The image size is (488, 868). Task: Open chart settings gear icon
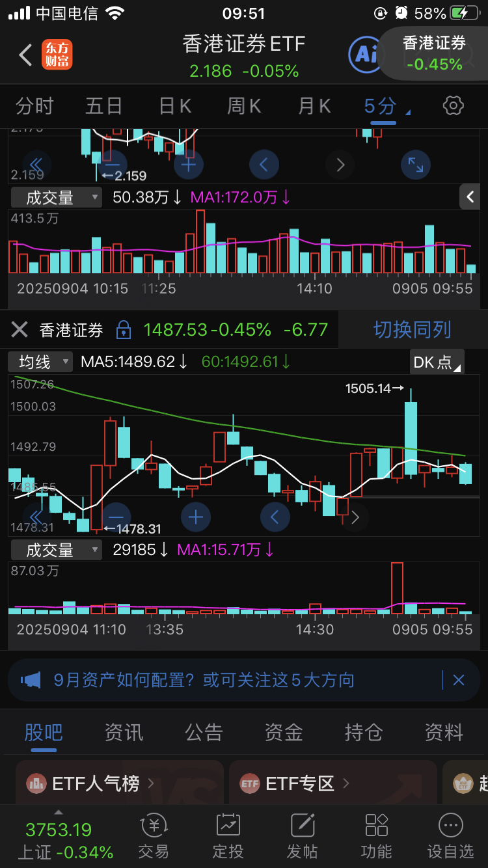click(454, 105)
